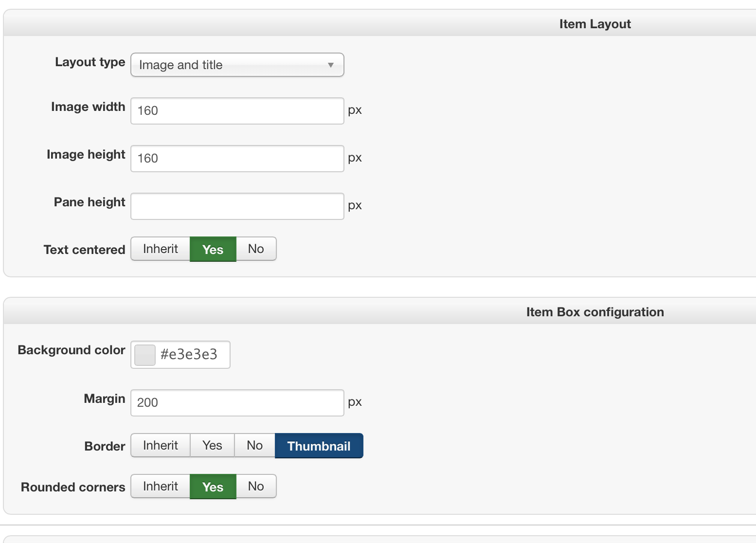Click the Item Layout section header
Image resolution: width=756 pixels, height=543 pixels.
[594, 24]
